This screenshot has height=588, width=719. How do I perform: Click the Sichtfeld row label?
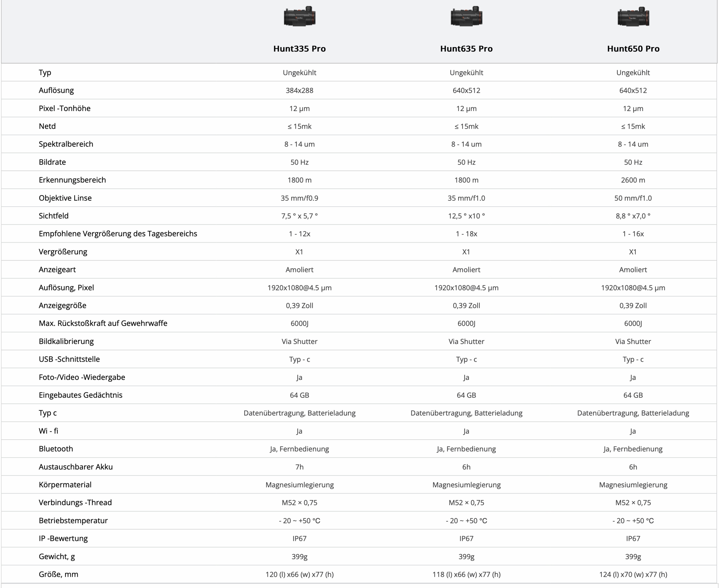(x=54, y=216)
